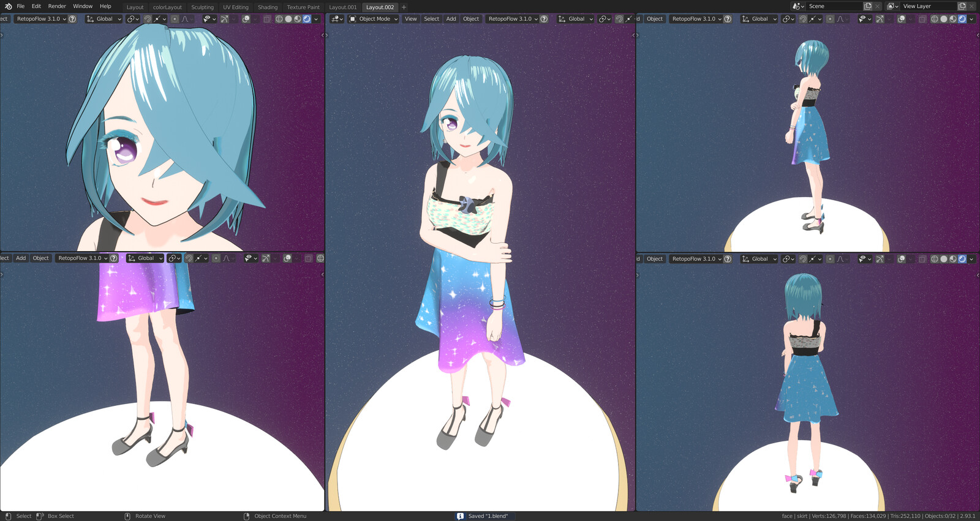Open Add menu in bottom-left viewport

coord(21,258)
